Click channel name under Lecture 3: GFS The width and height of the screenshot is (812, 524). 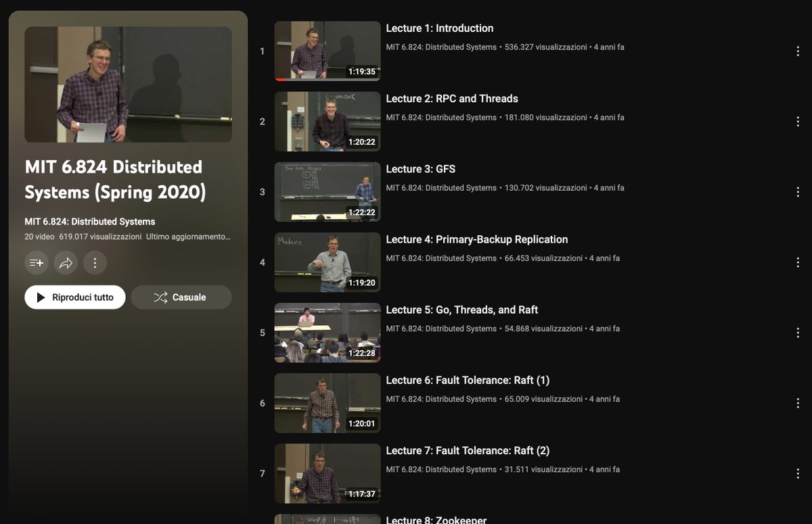(x=441, y=188)
